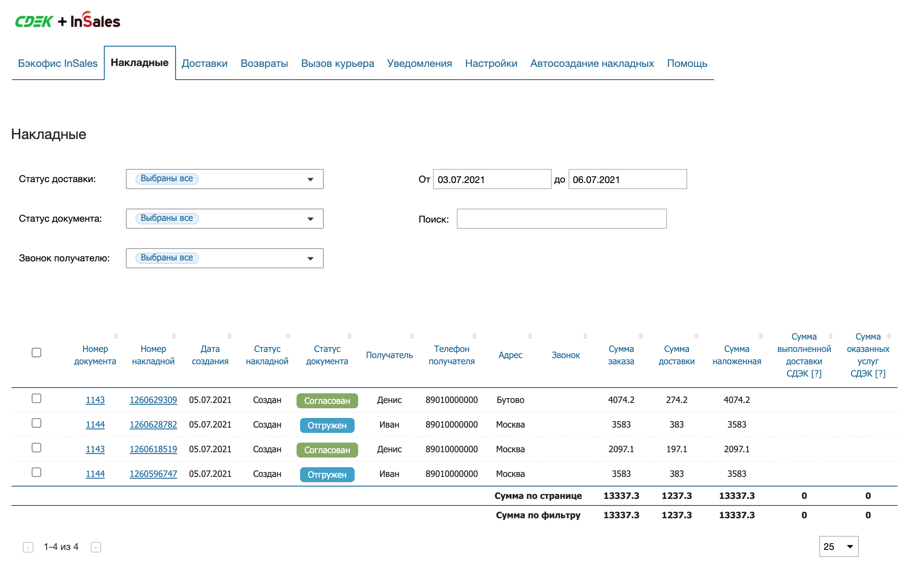
Task: Sort by Получатель column arrows
Action: click(412, 336)
